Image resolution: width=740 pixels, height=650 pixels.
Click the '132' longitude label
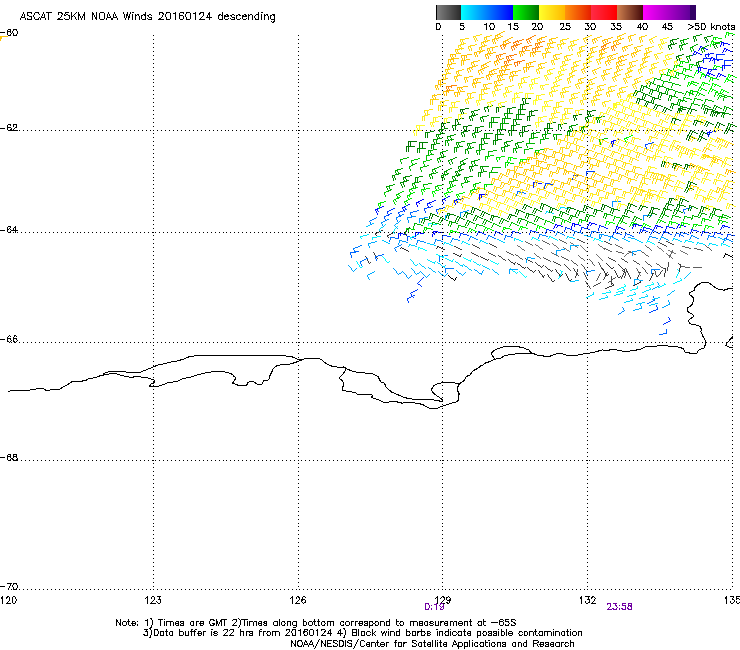(x=588, y=600)
